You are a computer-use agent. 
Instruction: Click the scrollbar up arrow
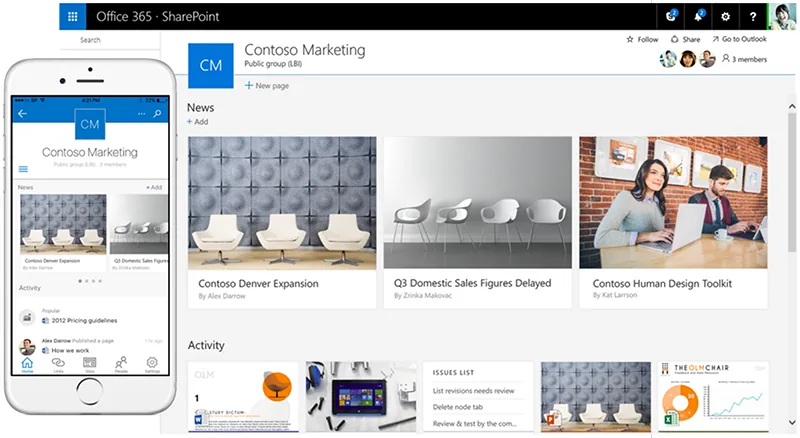tap(792, 107)
